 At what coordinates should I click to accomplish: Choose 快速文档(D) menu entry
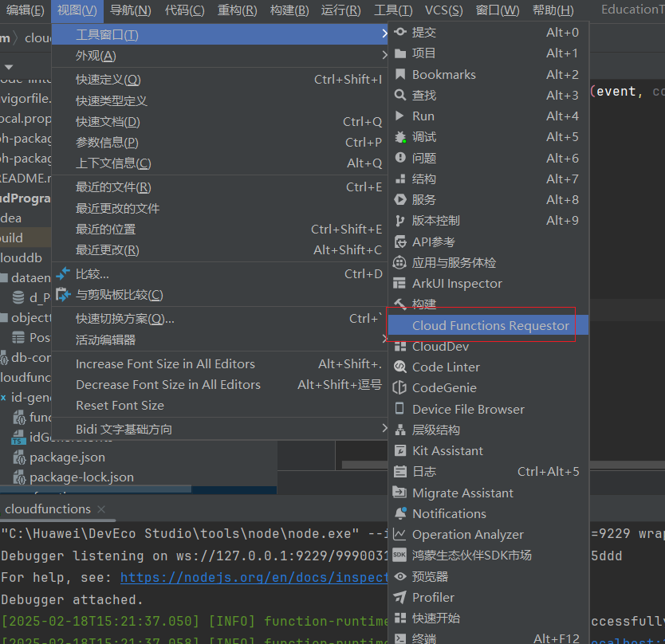coord(219,122)
